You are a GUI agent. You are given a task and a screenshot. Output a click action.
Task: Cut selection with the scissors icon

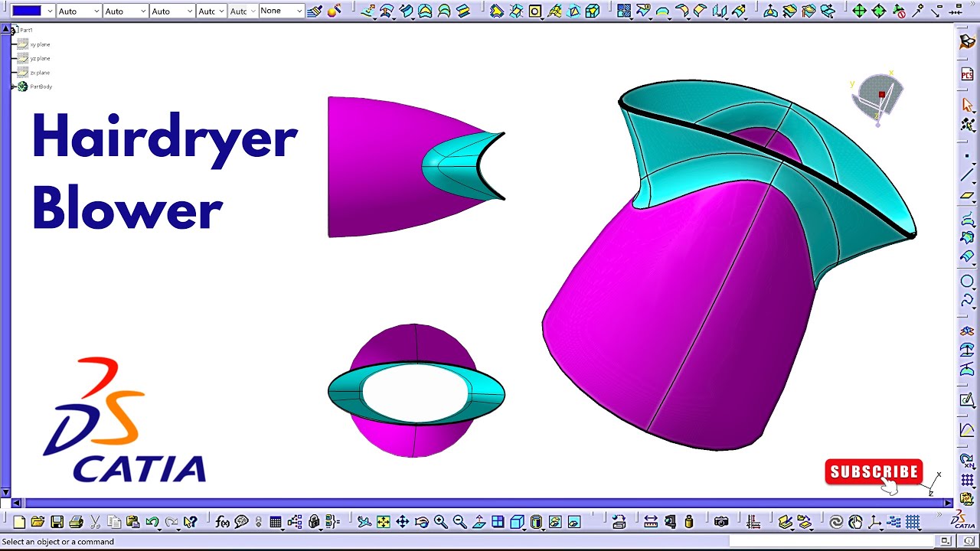95,522
